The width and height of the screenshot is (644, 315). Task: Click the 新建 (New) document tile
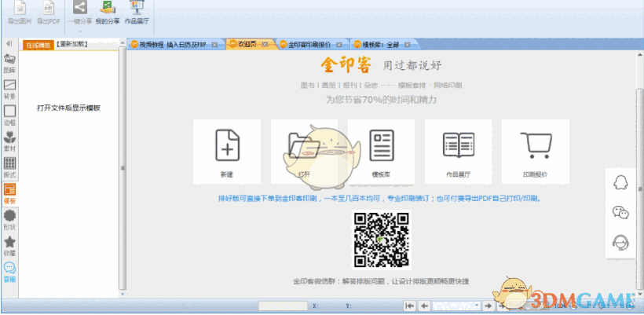(x=227, y=151)
